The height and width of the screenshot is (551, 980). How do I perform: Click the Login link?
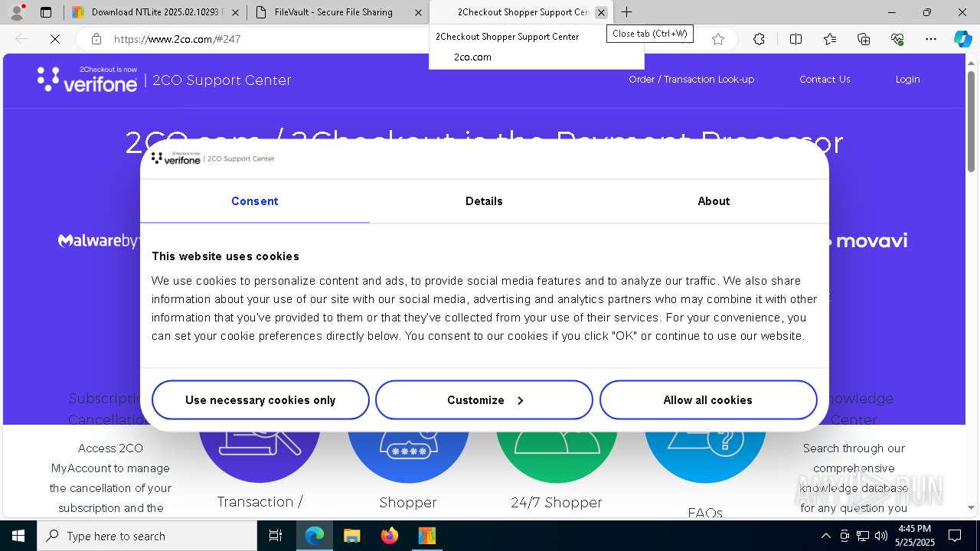908,80
